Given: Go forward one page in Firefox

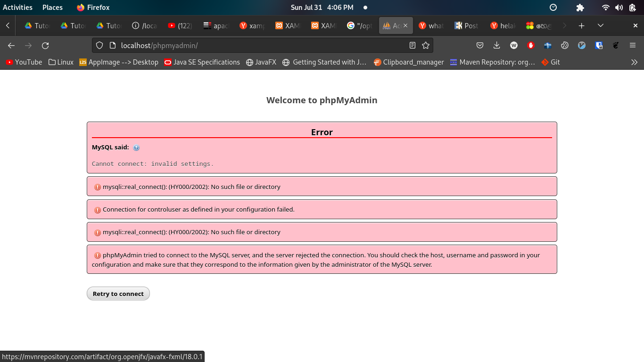Looking at the screenshot, I should [28, 45].
